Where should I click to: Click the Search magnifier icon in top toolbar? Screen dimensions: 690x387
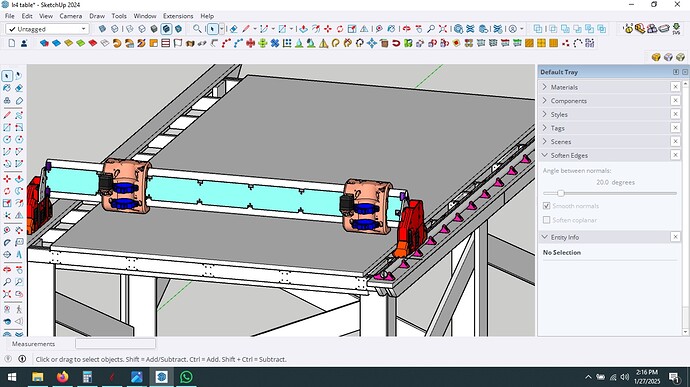[197, 29]
